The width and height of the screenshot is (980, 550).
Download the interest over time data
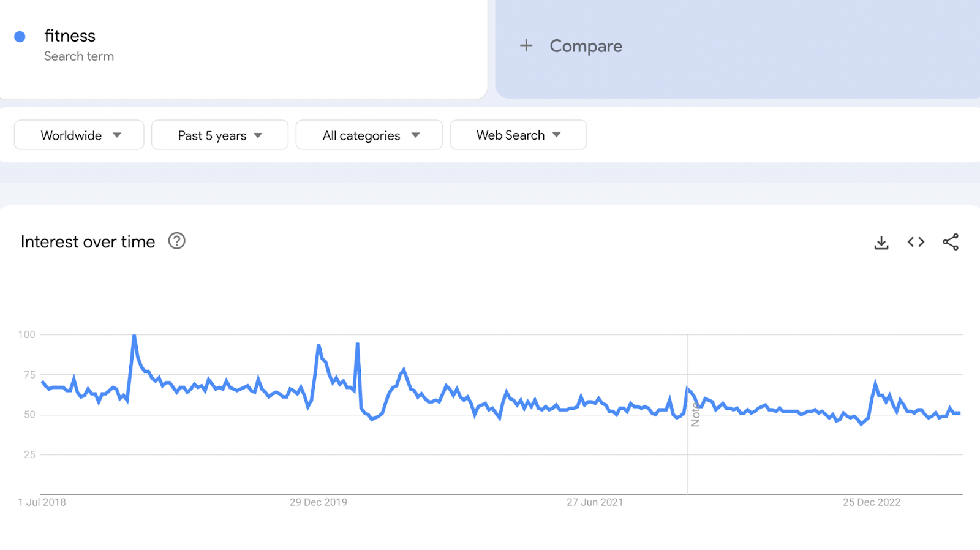[x=881, y=243]
